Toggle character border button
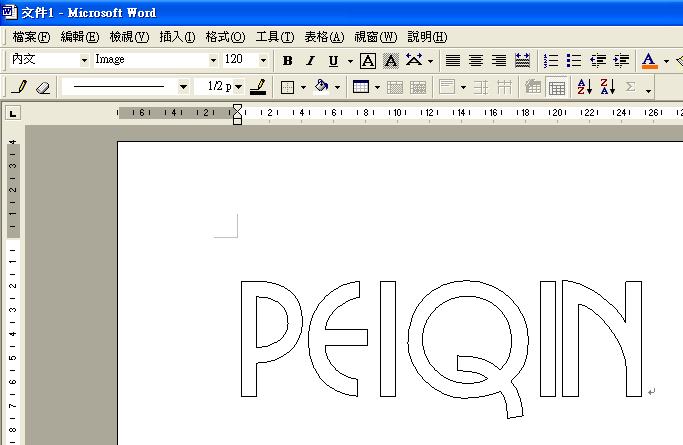This screenshot has height=445, width=683. tap(368, 61)
